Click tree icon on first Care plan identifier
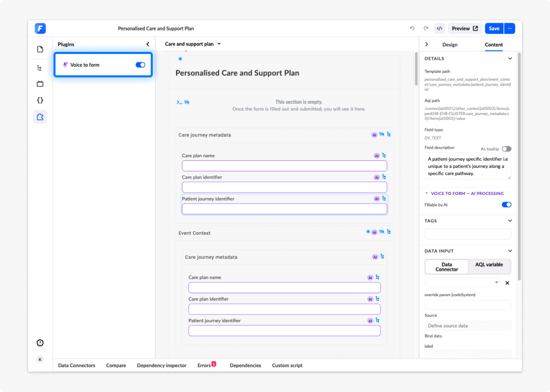The height and width of the screenshot is (392, 550). [384, 177]
